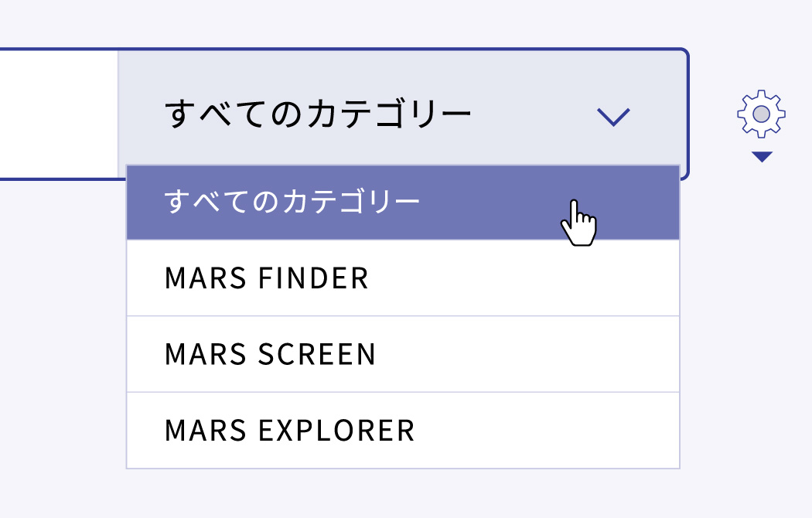
Task: Click the white search input field
Action: [59, 114]
